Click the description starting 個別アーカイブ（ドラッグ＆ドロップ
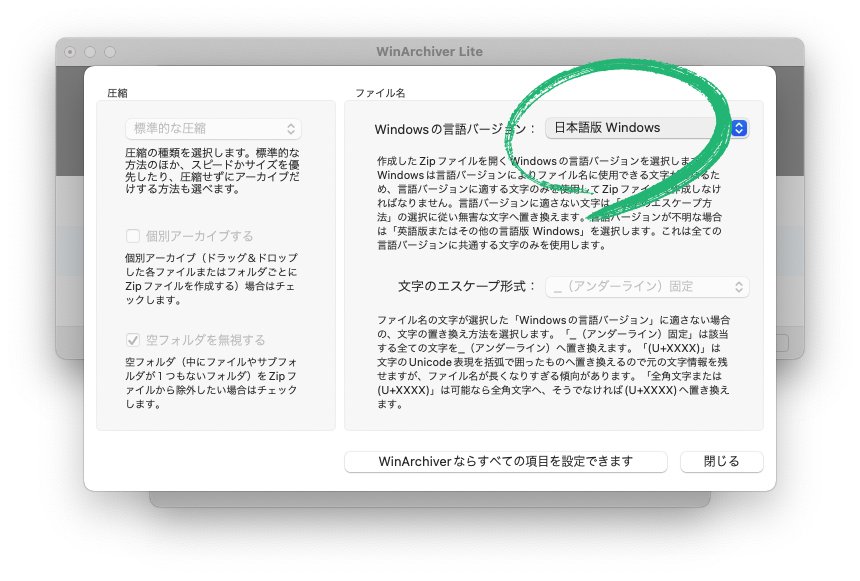 (212, 279)
